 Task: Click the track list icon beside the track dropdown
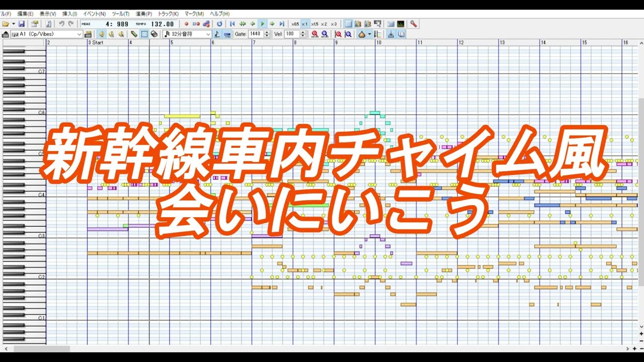click(x=88, y=34)
